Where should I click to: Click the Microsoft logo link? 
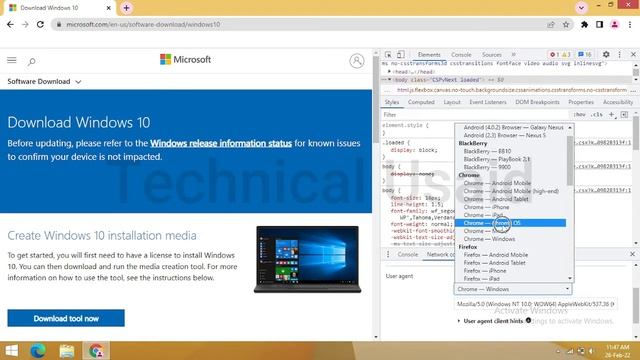coord(185,60)
